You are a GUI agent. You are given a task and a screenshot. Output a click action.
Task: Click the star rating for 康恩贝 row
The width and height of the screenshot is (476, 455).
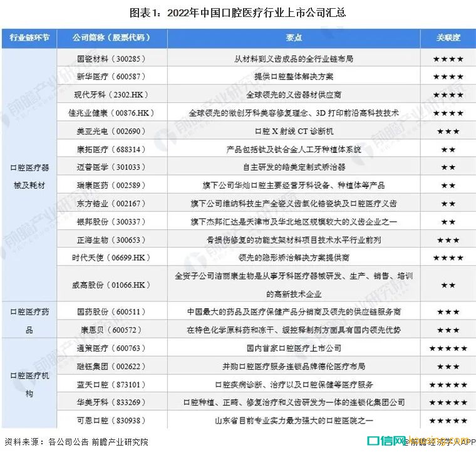pyautogui.click(x=448, y=330)
